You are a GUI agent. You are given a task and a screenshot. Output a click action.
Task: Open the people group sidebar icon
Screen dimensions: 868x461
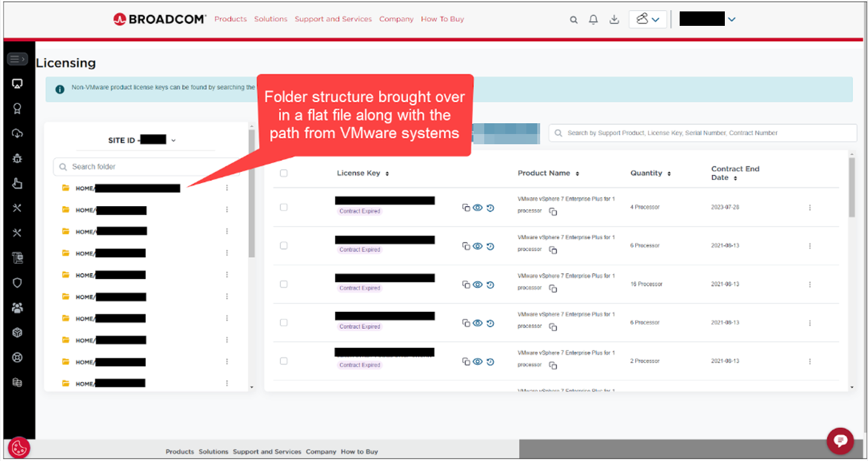17,308
